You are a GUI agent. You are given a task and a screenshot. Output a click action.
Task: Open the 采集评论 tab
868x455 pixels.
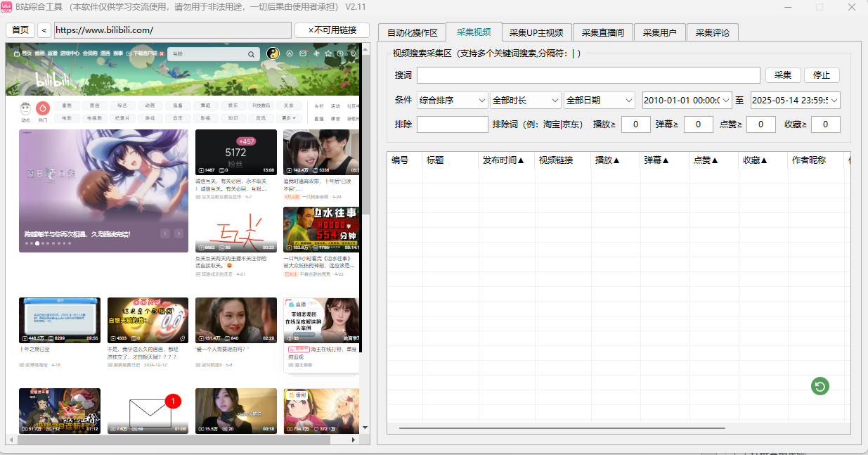click(712, 32)
